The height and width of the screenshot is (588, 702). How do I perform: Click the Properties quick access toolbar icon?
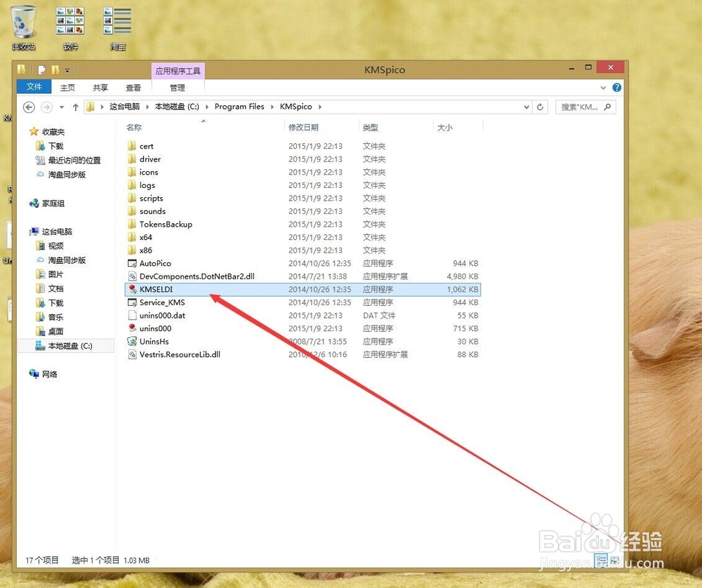[x=42, y=69]
